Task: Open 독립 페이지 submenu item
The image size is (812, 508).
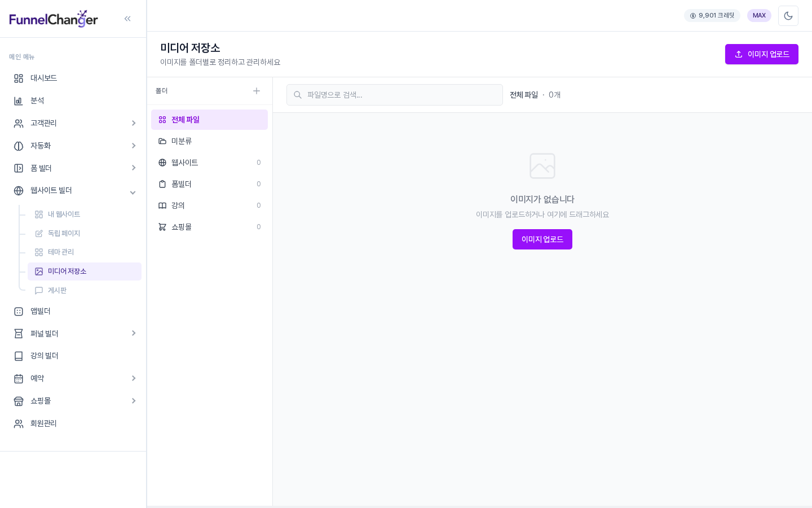Action: [85, 234]
